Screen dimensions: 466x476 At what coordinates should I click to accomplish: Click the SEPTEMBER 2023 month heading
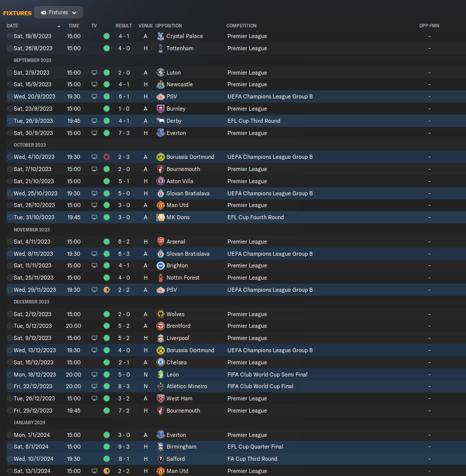[x=32, y=60]
